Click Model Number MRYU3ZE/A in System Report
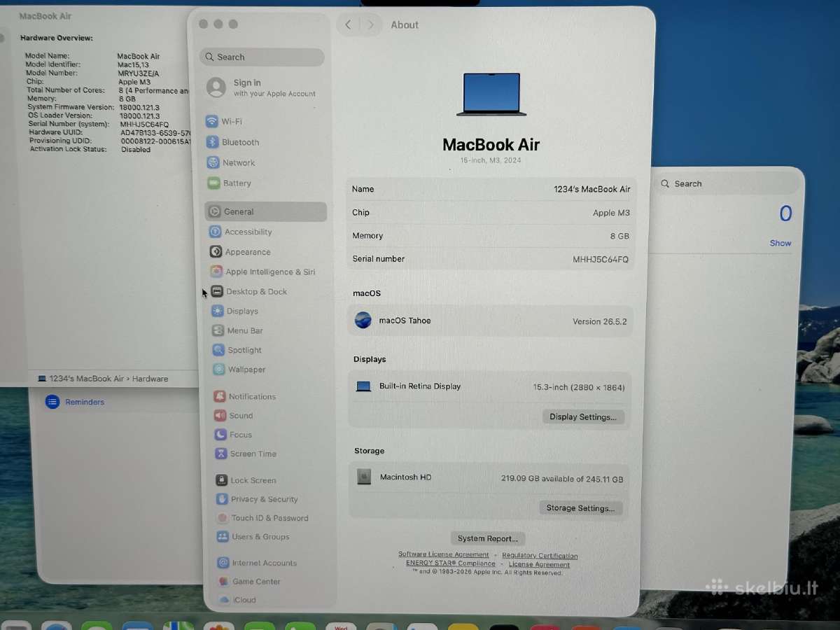Image resolution: width=840 pixels, height=630 pixels. click(x=138, y=73)
